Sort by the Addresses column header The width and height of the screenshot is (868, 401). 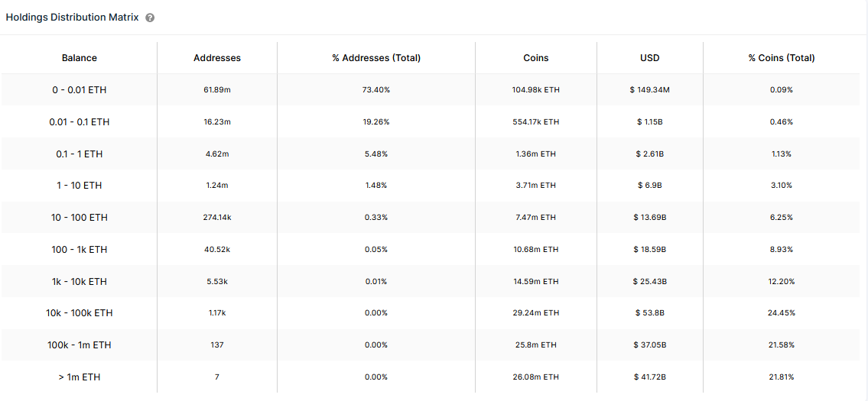[x=217, y=57]
